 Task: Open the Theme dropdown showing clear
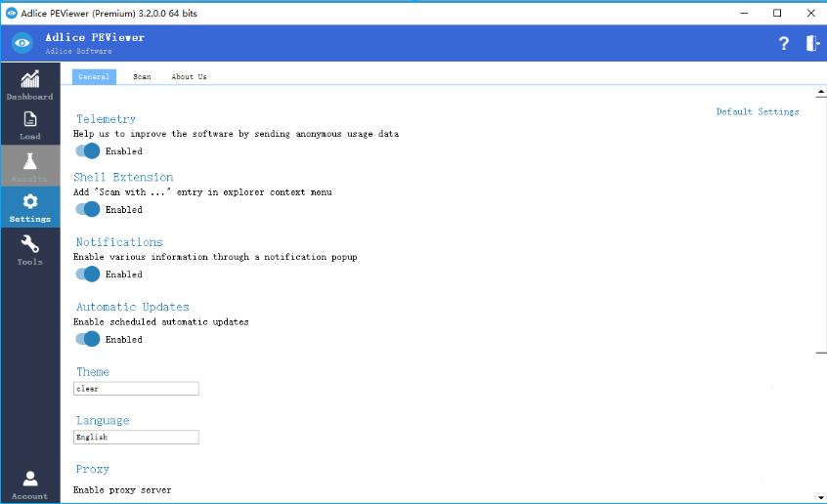[136, 389]
